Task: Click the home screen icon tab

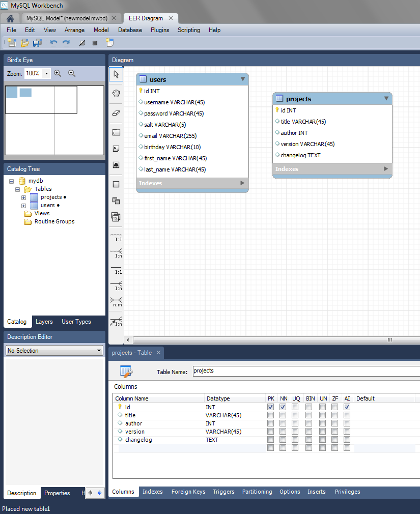Action: point(10,19)
